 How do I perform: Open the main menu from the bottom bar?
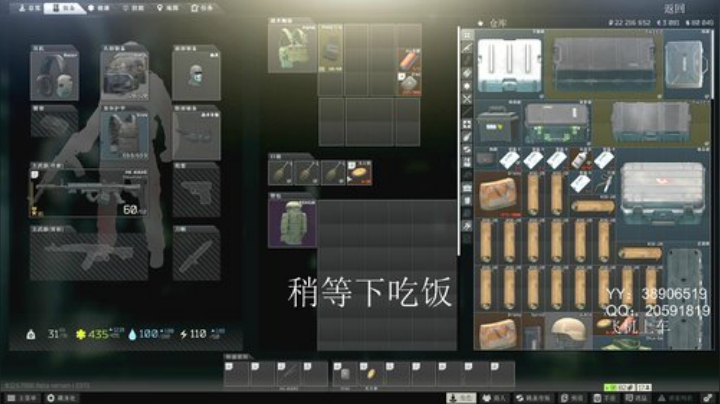point(21,398)
